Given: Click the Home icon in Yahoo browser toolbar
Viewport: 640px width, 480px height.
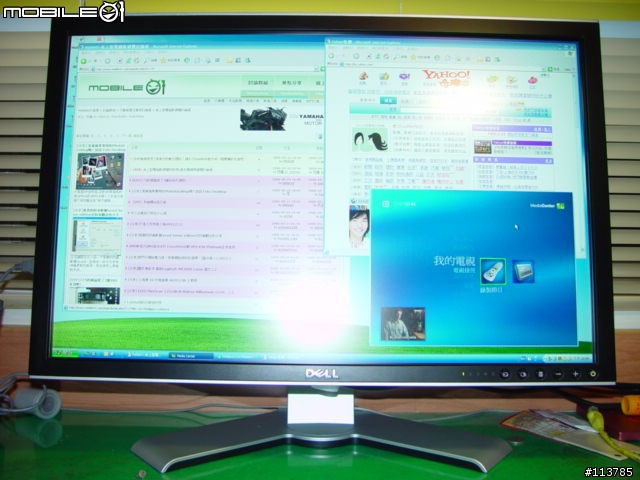Looking at the screenshot, I should click(x=386, y=57).
